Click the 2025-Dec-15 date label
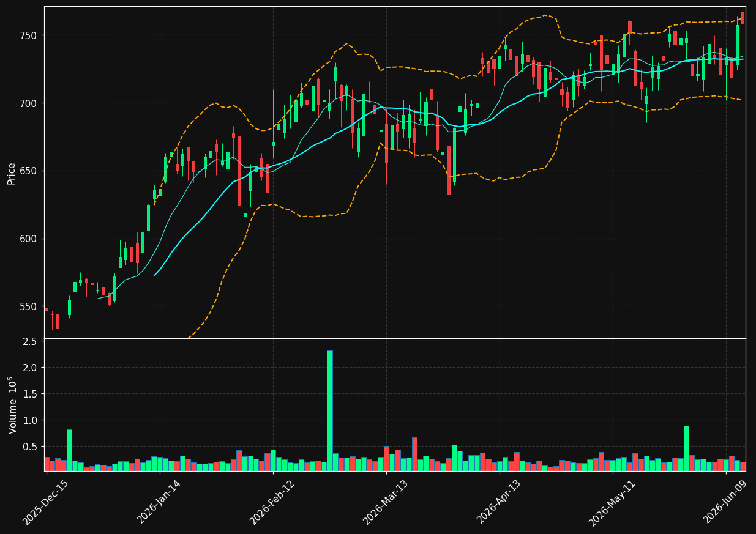756x534 pixels. point(46,502)
